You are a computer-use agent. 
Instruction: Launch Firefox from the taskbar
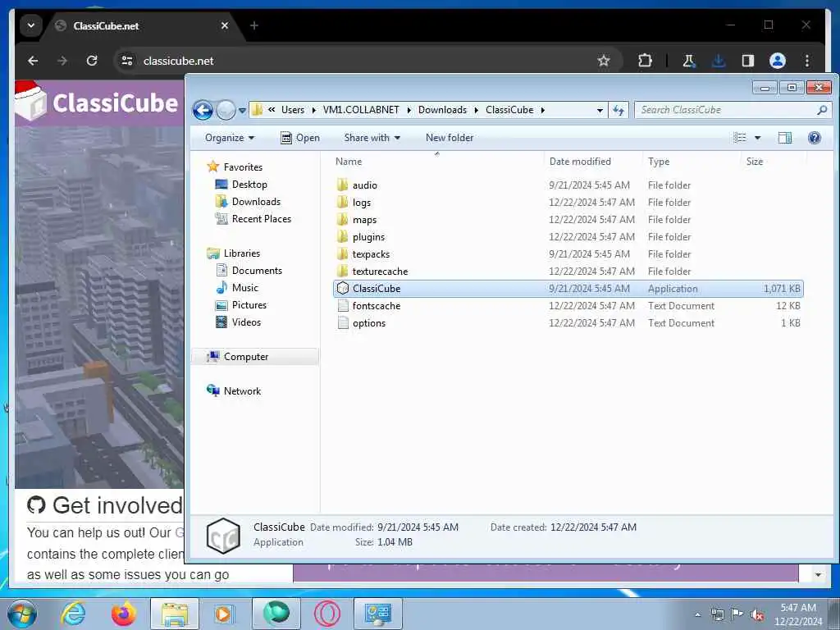123,614
